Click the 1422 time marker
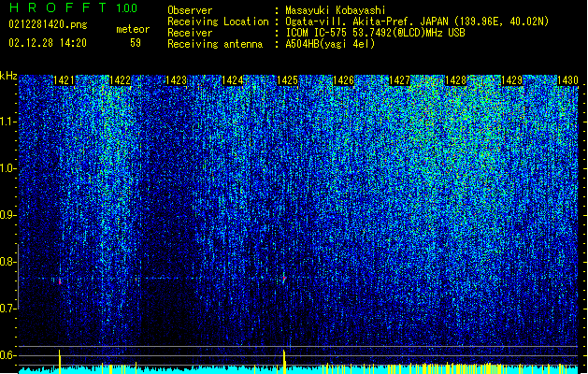 click(x=120, y=80)
